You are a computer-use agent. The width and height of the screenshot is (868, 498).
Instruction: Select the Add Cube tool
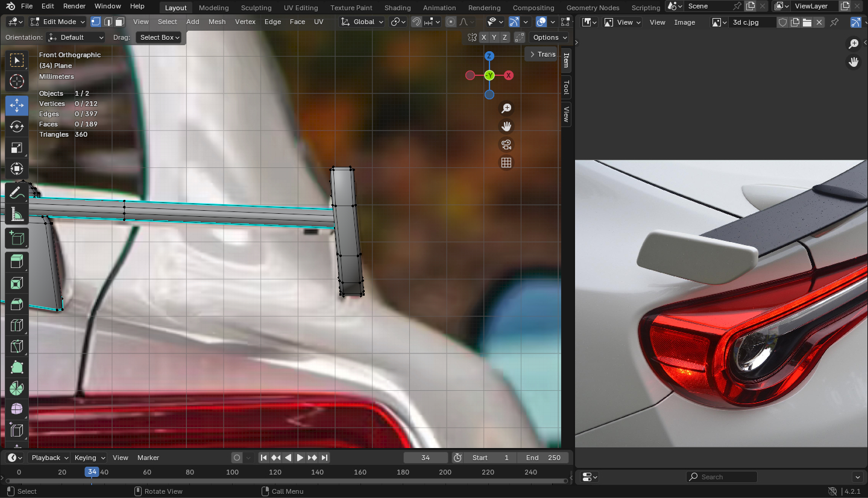click(17, 238)
